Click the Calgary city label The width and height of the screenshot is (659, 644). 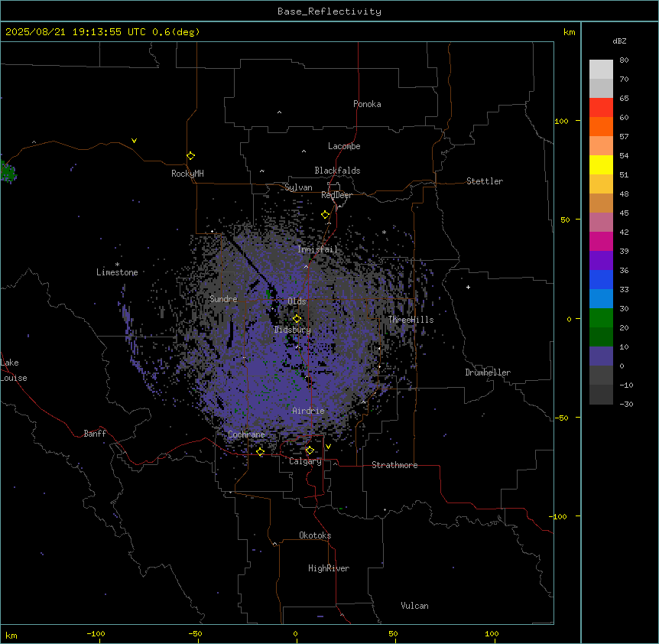[x=305, y=461]
